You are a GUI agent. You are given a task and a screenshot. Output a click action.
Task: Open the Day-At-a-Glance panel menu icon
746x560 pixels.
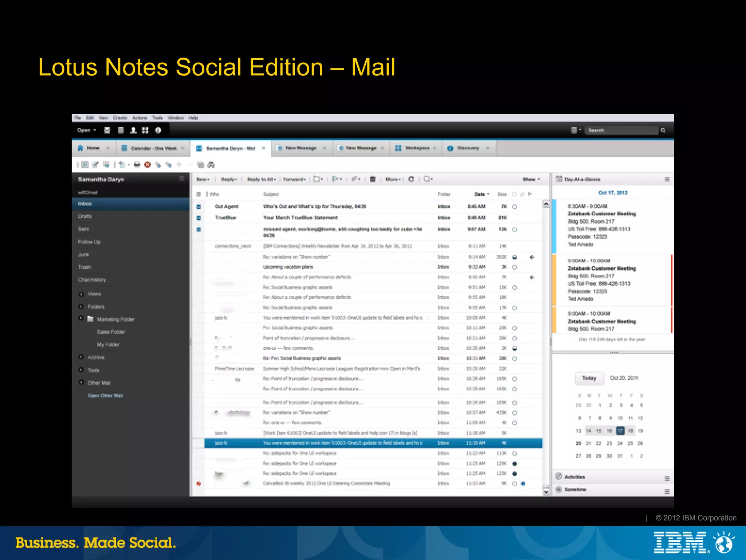[x=667, y=179]
